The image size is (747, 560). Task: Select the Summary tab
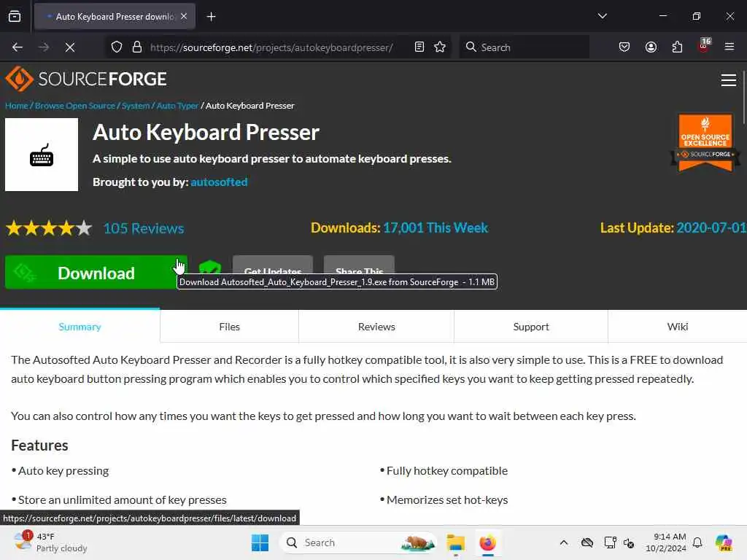point(80,327)
